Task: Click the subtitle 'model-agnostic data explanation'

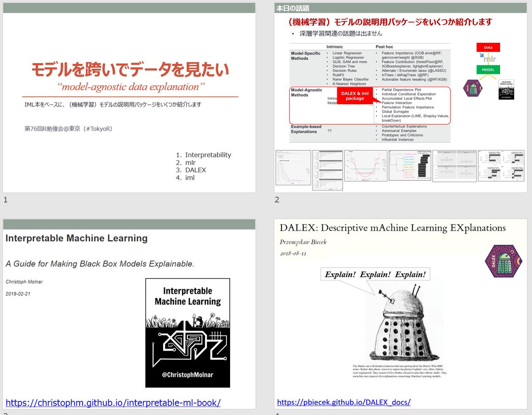Action: pyautogui.click(x=131, y=87)
